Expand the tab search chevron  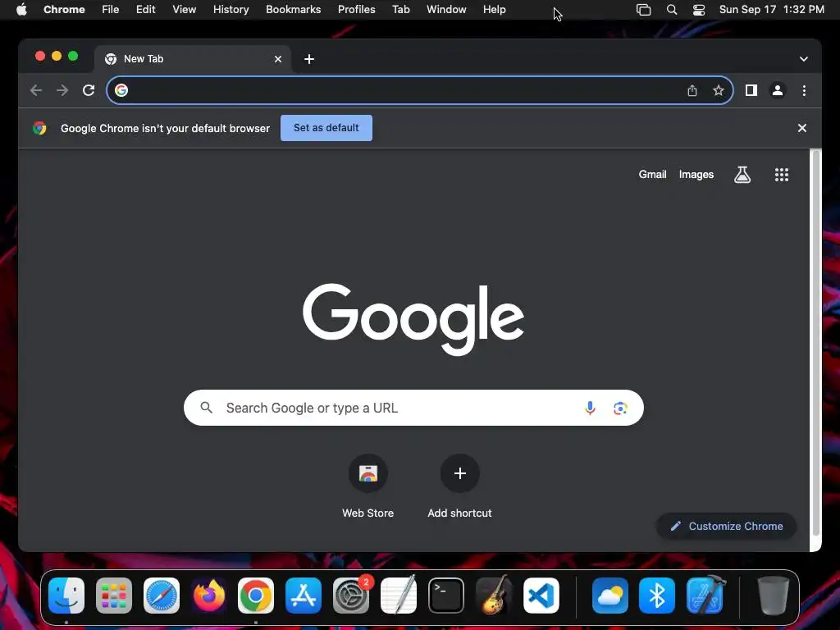(x=804, y=59)
